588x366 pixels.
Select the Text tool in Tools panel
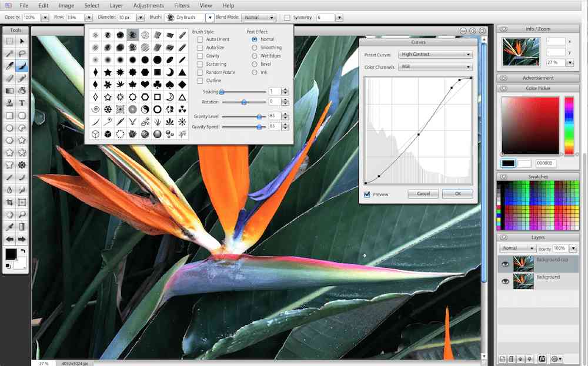tap(22, 103)
